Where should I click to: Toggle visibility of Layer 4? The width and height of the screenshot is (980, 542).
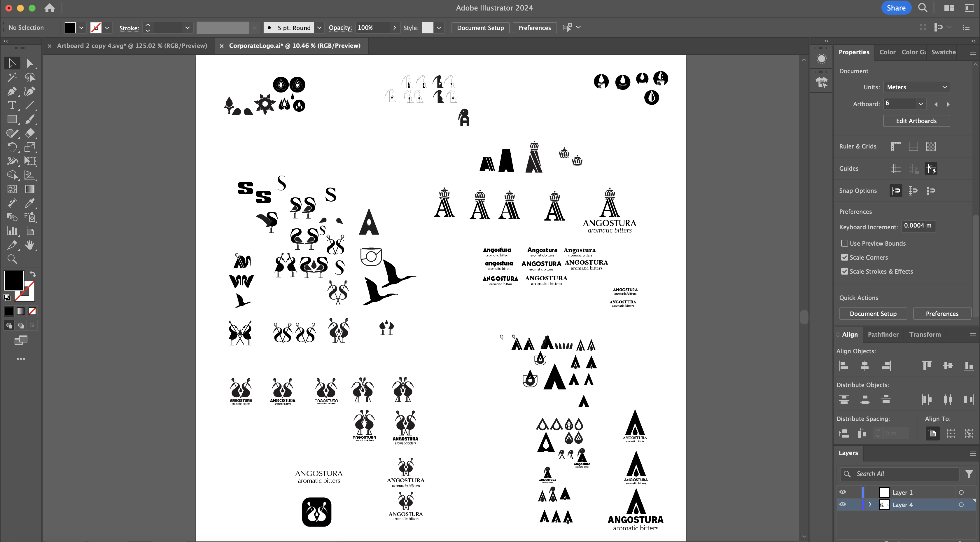[843, 505]
